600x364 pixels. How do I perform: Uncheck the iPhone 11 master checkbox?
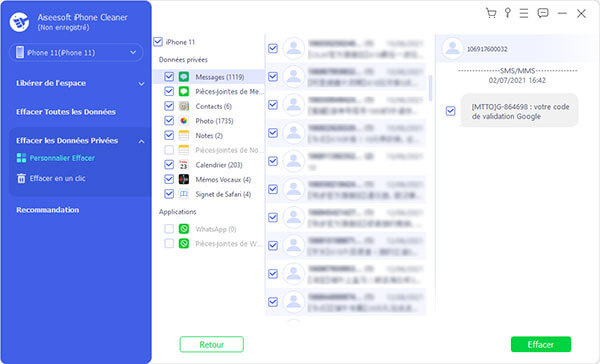[x=158, y=42]
